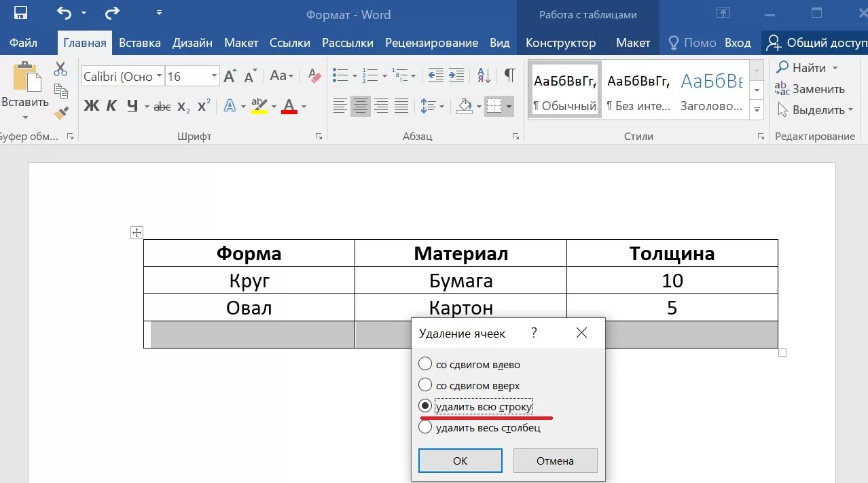Image resolution: width=868 pixels, height=483 pixels.
Task: Select 'со сдвигом вверх' radio option
Action: tap(425, 385)
